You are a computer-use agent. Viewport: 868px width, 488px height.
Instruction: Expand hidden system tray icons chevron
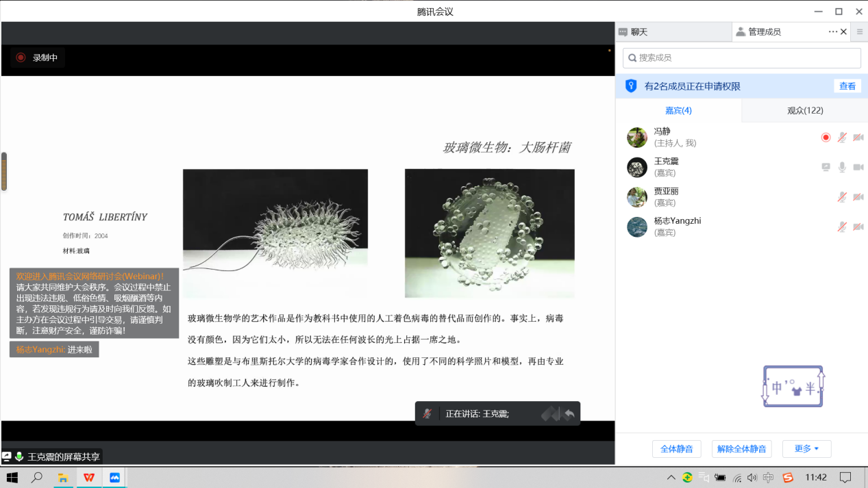point(671,477)
